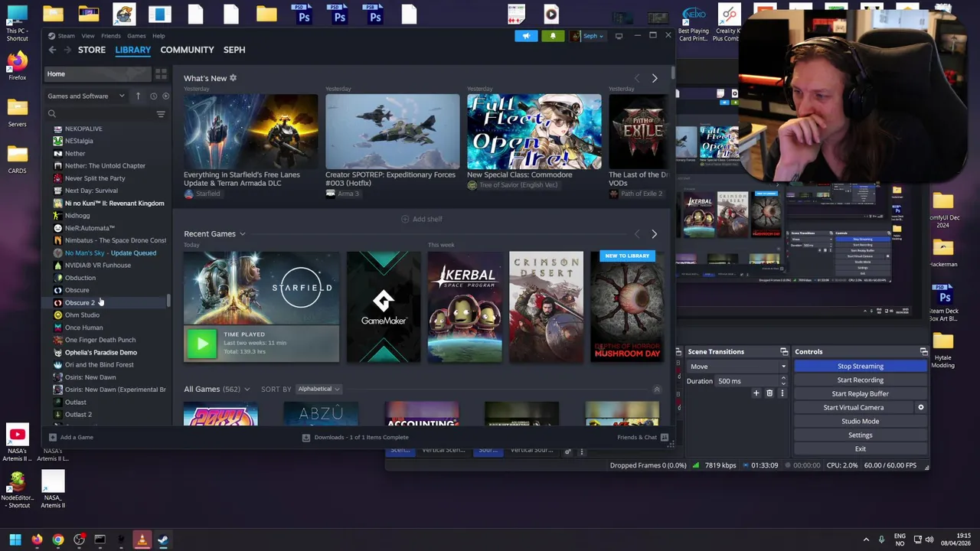The image size is (980, 551).
Task: Open GameMaker tile in Recent Games
Action: (x=384, y=307)
